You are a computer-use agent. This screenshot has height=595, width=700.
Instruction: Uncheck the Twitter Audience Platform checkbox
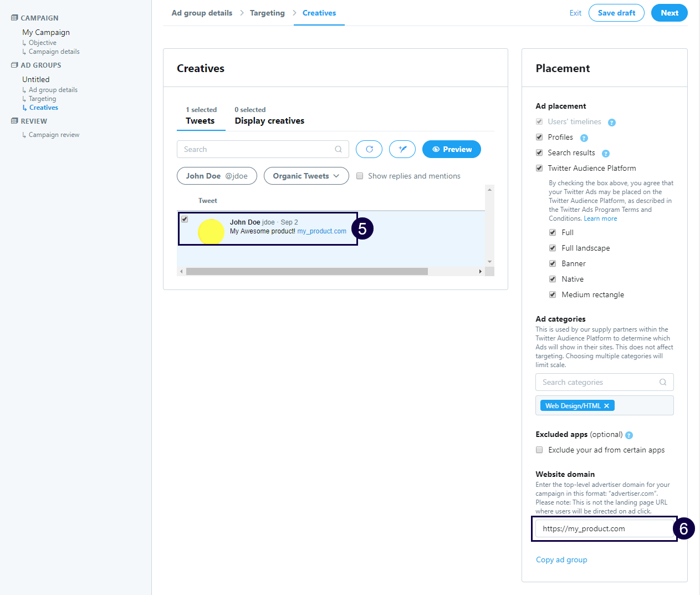(x=539, y=168)
